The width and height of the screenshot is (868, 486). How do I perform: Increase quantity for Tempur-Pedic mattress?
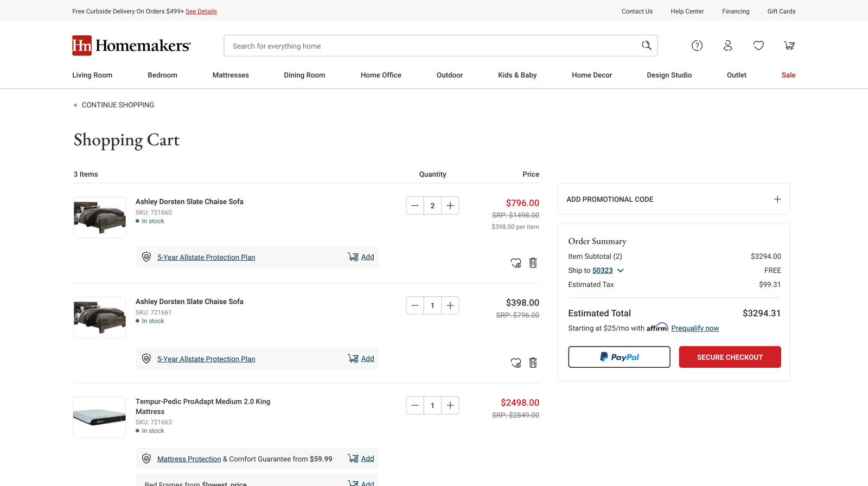[x=450, y=405]
